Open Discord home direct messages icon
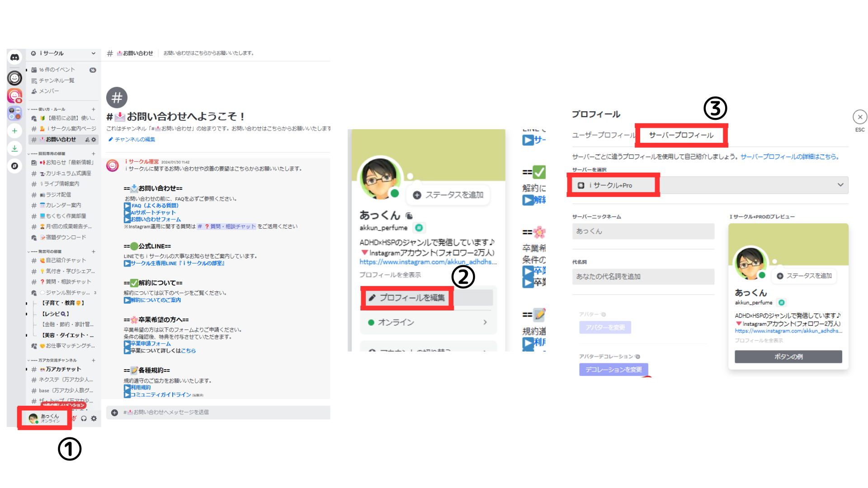Screen dimensions: 868x488 pyautogui.click(x=14, y=57)
